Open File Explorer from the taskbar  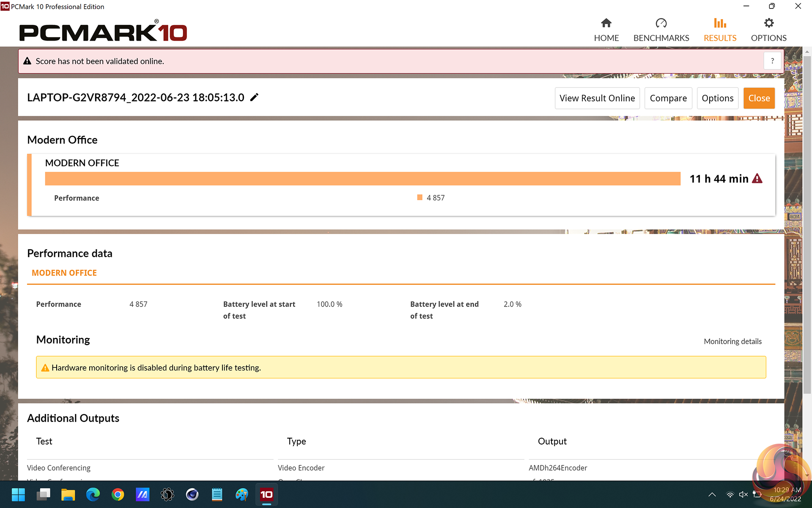(x=68, y=494)
